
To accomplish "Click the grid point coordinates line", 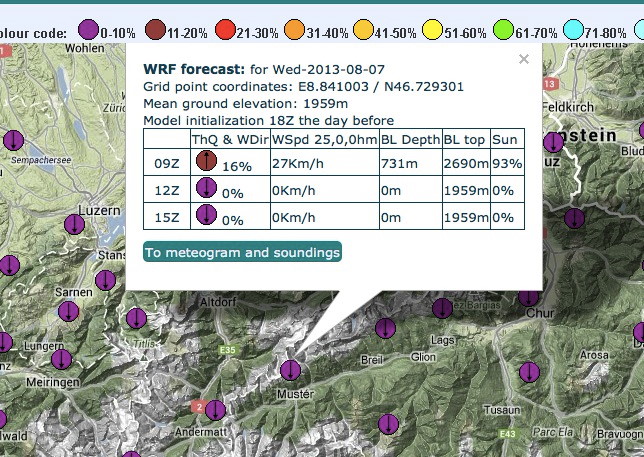I will (x=303, y=87).
